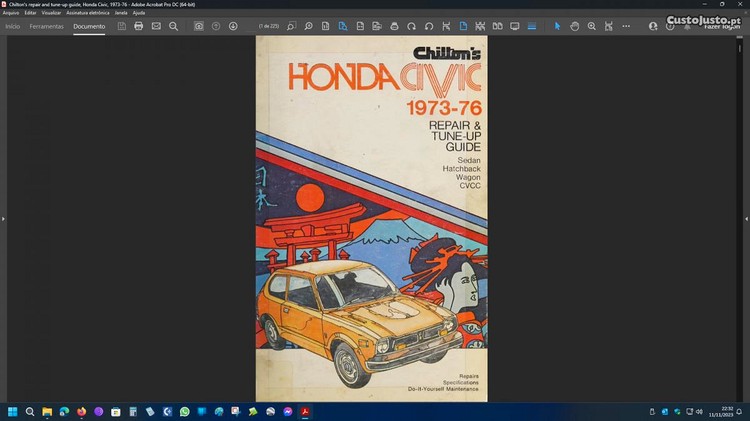750x421 pixels.
Task: Open the more tools ellipsis menu
Action: pyautogui.click(x=626, y=26)
